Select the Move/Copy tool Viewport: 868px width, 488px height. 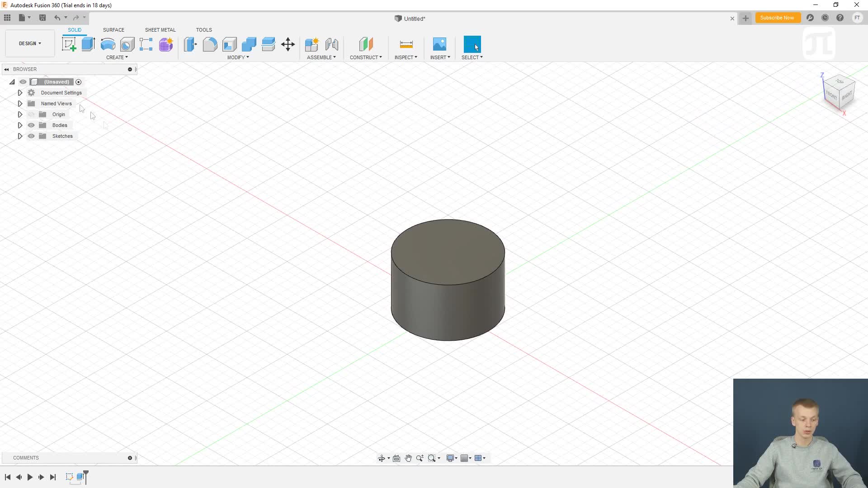(x=288, y=44)
